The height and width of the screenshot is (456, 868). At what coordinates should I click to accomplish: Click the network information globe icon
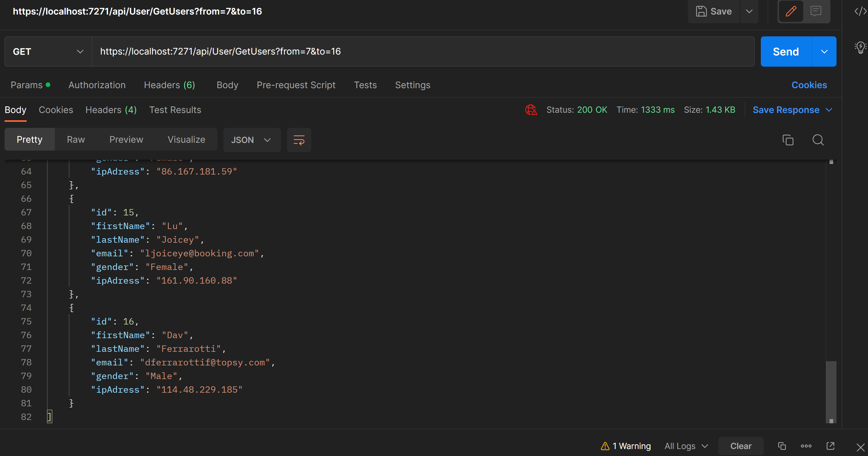tap(531, 110)
